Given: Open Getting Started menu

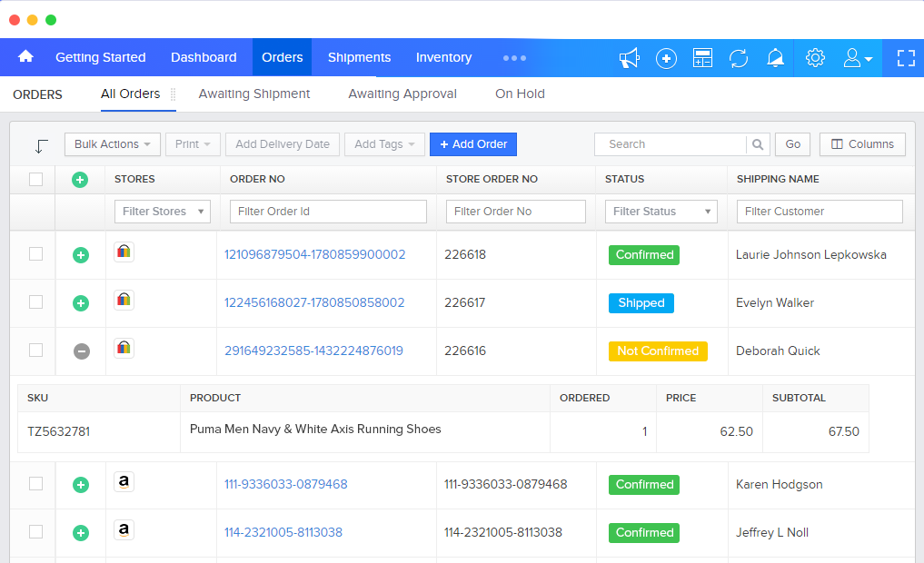Looking at the screenshot, I should pyautogui.click(x=100, y=58).
